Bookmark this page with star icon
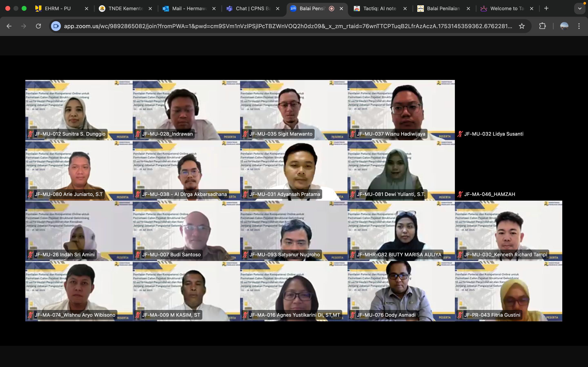 coord(522,26)
